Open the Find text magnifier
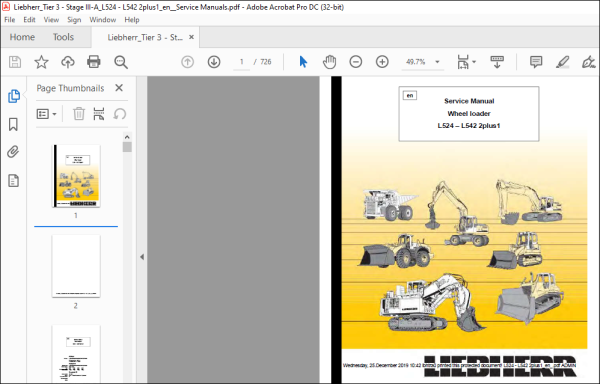600x384 pixels. tap(121, 62)
